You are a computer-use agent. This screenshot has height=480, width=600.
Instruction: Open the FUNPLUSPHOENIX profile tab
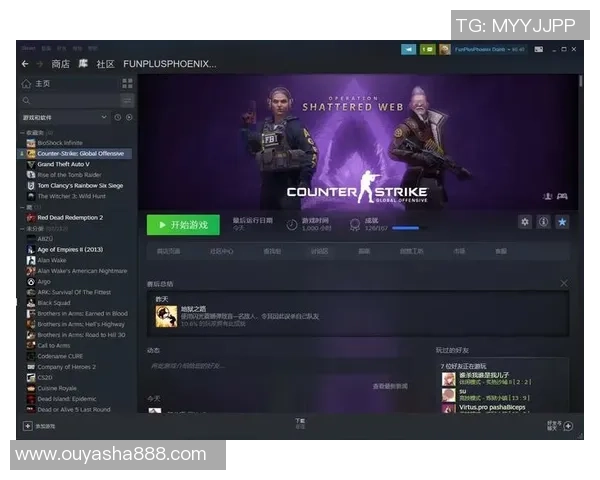point(170,64)
